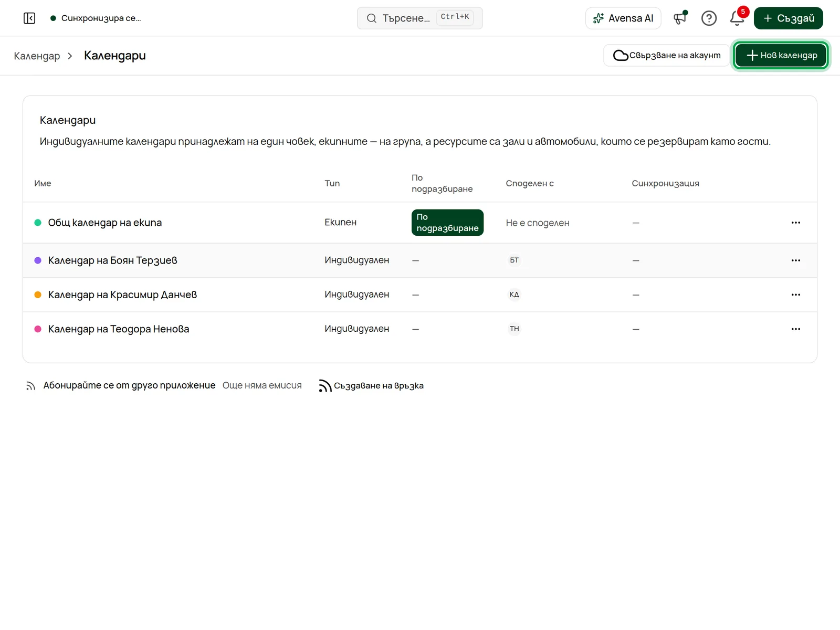Image resolution: width=840 pixels, height=630 pixels.
Task: Collapse the sidebar panel icon
Action: point(29,18)
